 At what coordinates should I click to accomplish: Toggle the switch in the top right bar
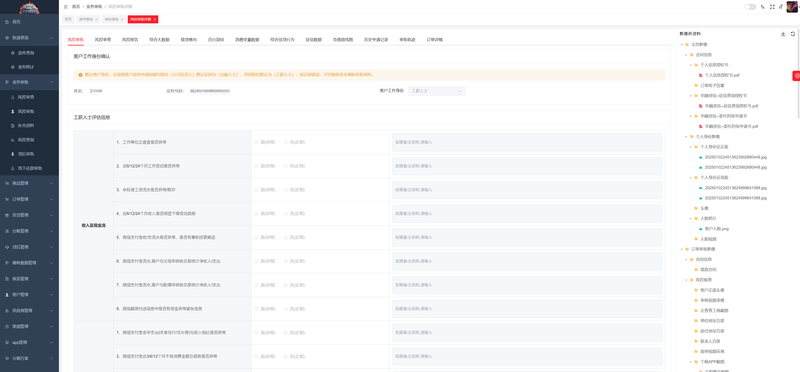751,7
